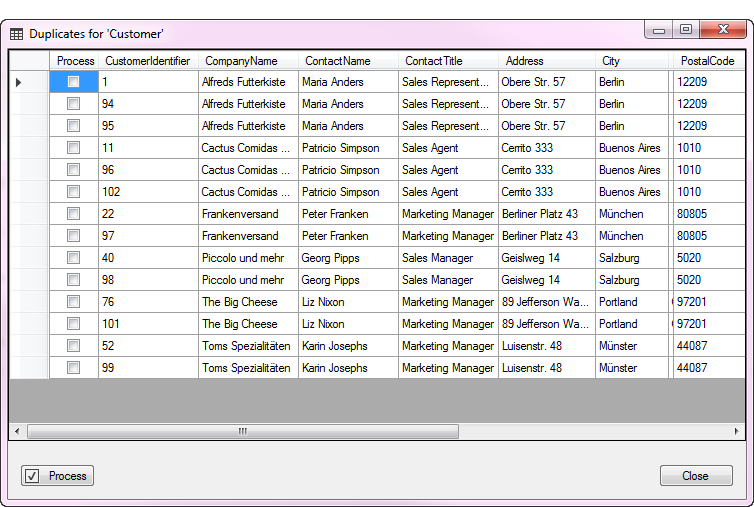The width and height of the screenshot is (754, 507).
Task: Check the Process box for customer 1
Action: pyautogui.click(x=74, y=82)
